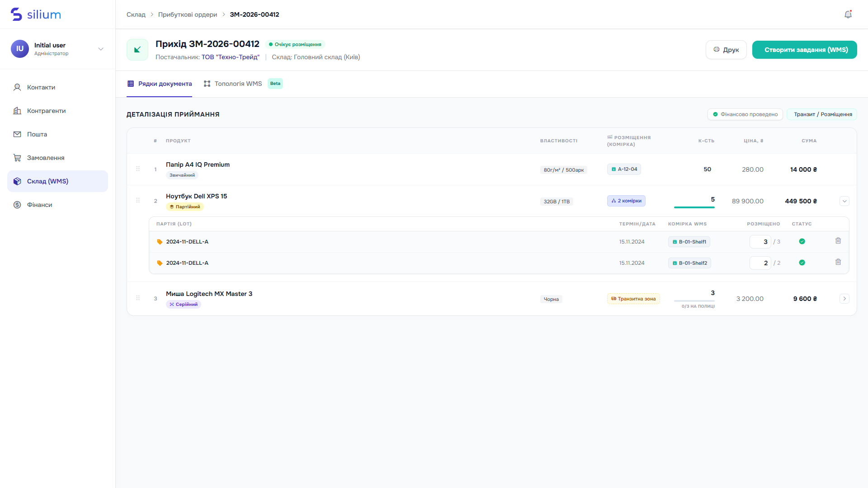
Task: Delete the B-01-Shelf1 lot row
Action: (x=838, y=241)
